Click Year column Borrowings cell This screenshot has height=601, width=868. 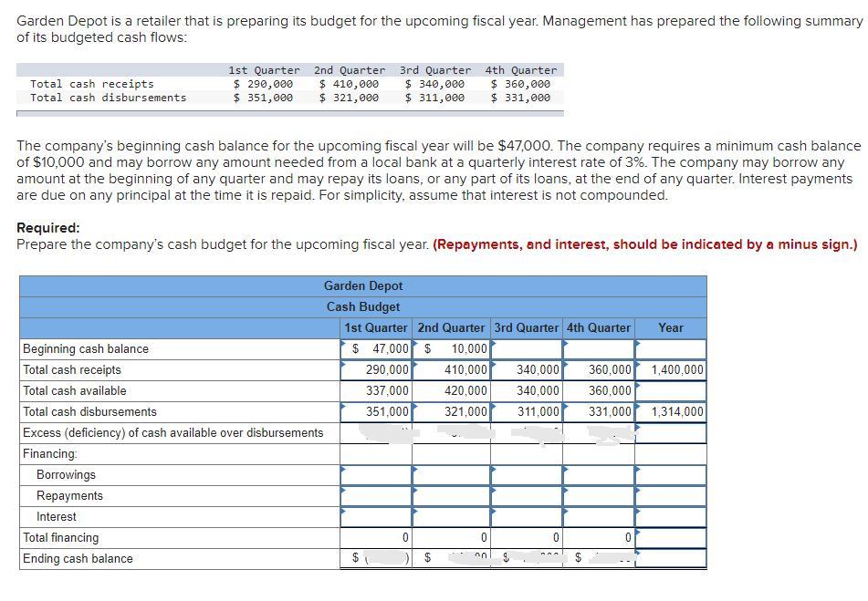[x=670, y=475]
